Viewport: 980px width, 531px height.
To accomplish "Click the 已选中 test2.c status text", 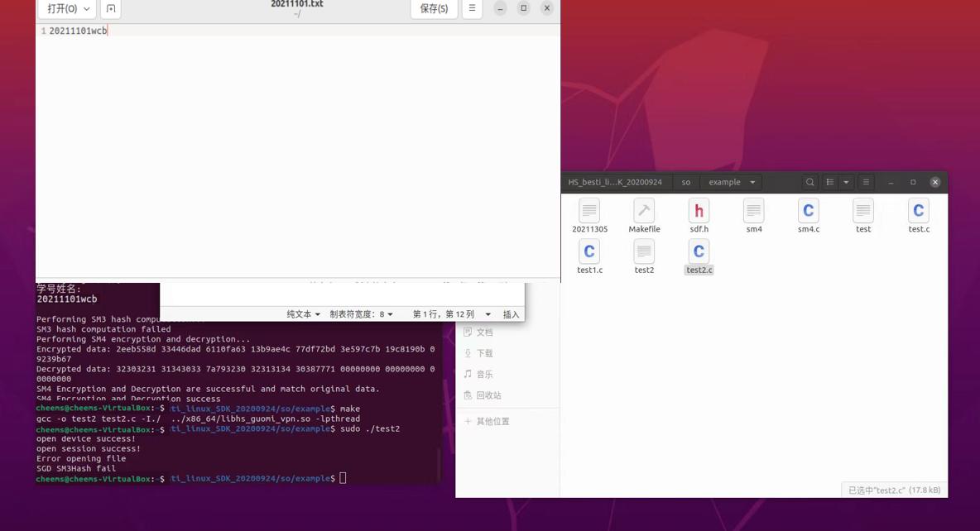I will coord(894,490).
